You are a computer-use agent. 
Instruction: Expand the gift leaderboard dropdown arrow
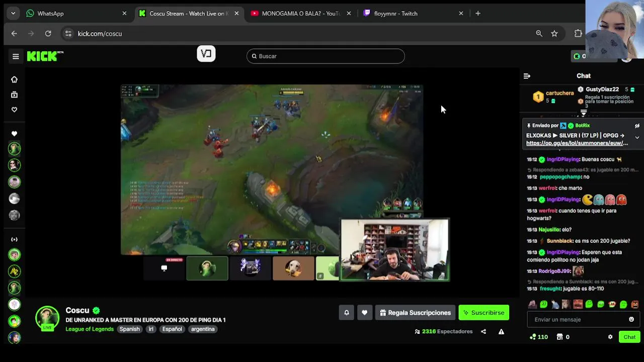[x=584, y=113]
